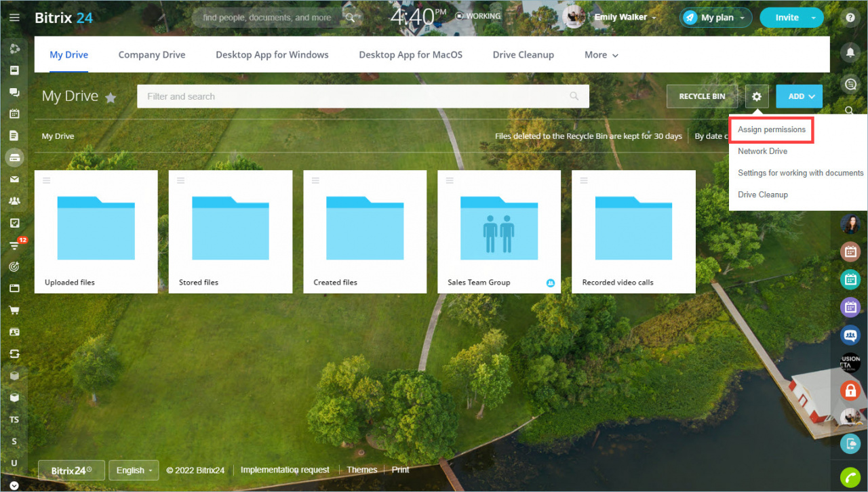Click the help question mark icon
The image size is (868, 492).
click(850, 18)
